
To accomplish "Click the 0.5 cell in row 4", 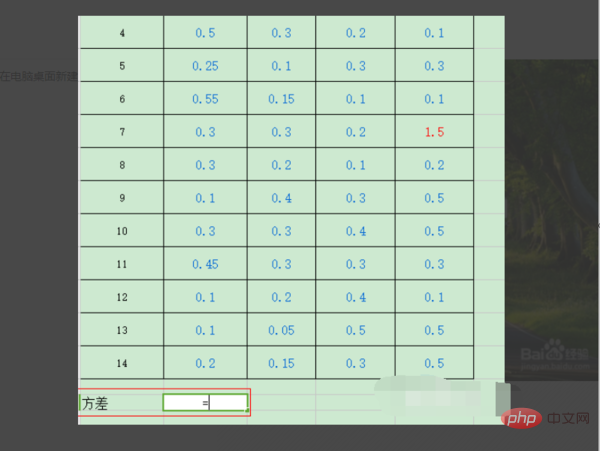I will pos(205,32).
